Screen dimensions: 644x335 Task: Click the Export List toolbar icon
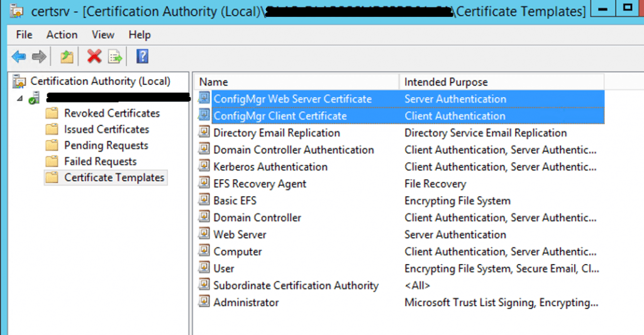[x=115, y=57]
